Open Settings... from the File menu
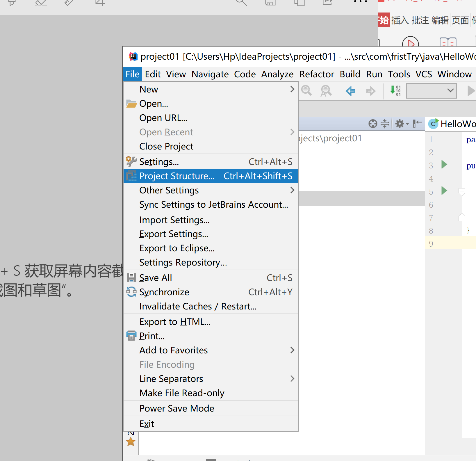Viewport: 476px width, 461px height. [x=211, y=162]
